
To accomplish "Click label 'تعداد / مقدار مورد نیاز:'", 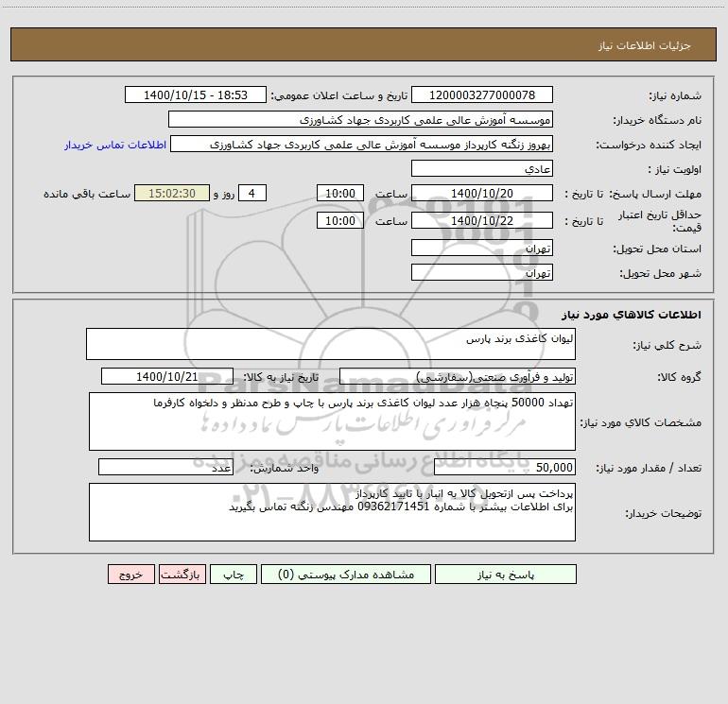I will pyautogui.click(x=649, y=468).
